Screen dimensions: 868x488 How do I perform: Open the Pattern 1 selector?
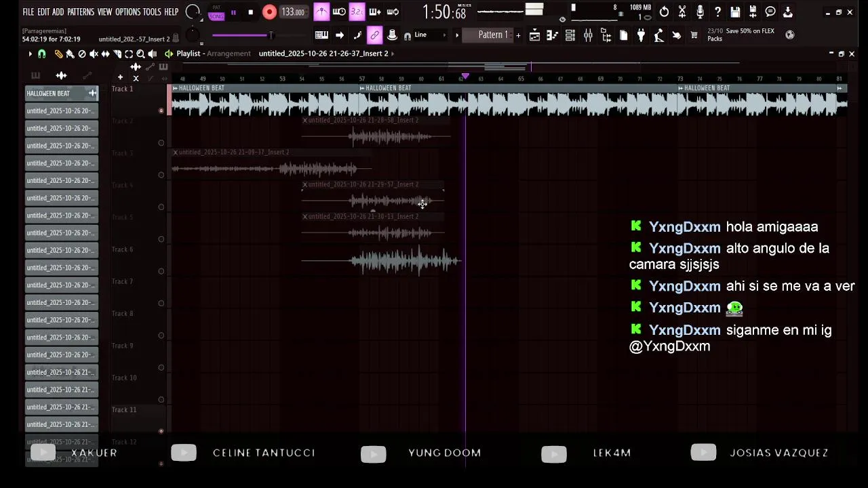pyautogui.click(x=488, y=35)
